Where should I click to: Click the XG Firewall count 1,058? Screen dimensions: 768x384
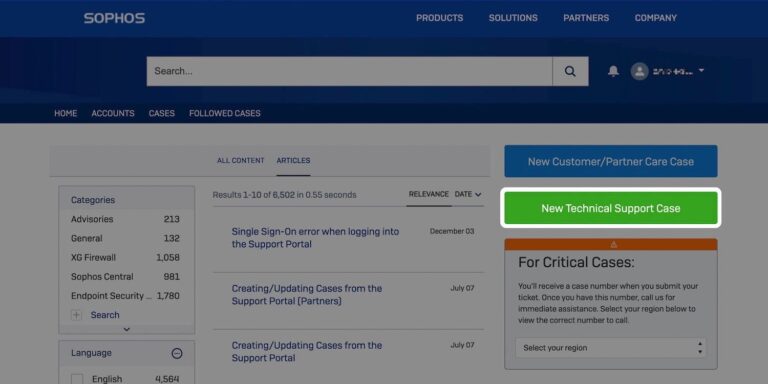pos(168,258)
